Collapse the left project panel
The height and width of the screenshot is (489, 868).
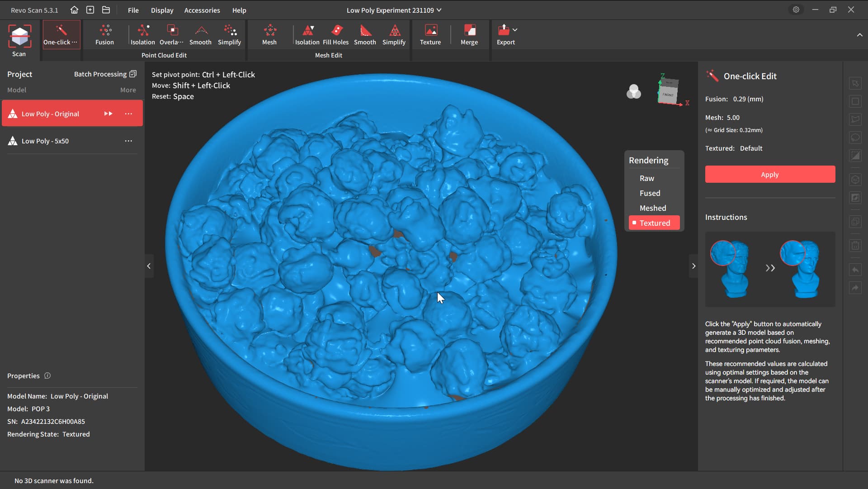pos(149,266)
